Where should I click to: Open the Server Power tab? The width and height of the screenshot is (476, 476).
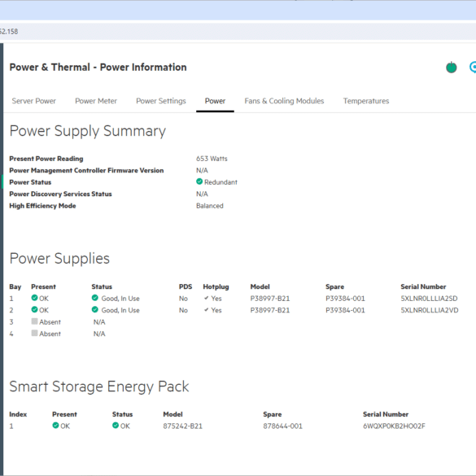(x=33, y=101)
